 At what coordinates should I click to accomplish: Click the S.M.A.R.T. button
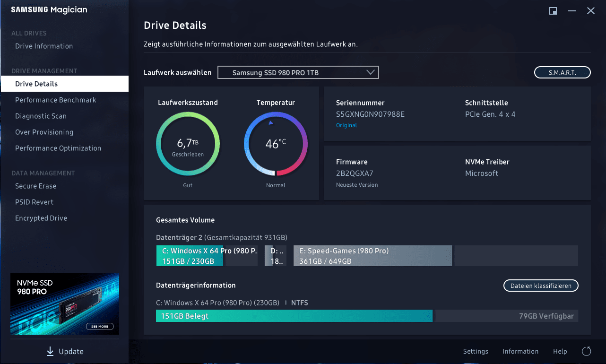click(x=563, y=72)
